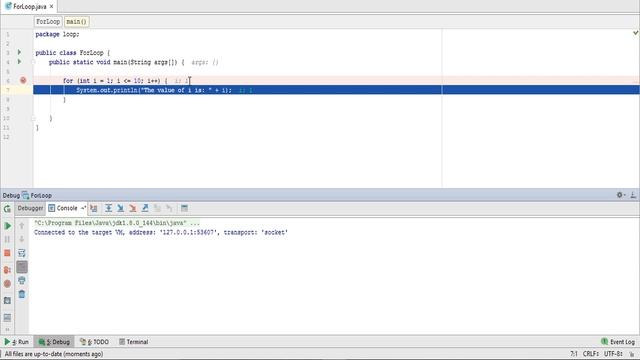Toggle breakpoint on the for-loop line

pyautogui.click(x=23, y=80)
